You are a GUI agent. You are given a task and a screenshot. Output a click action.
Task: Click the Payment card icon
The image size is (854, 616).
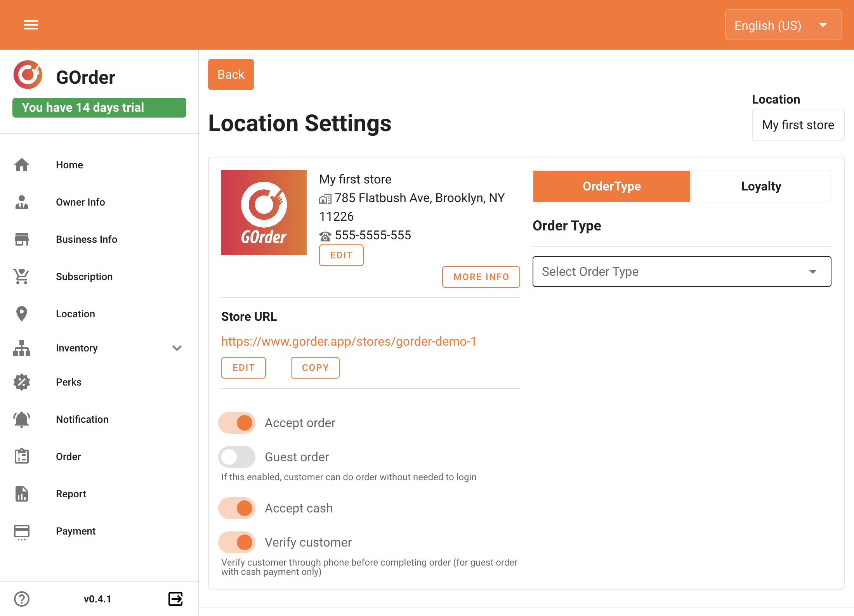tap(22, 532)
